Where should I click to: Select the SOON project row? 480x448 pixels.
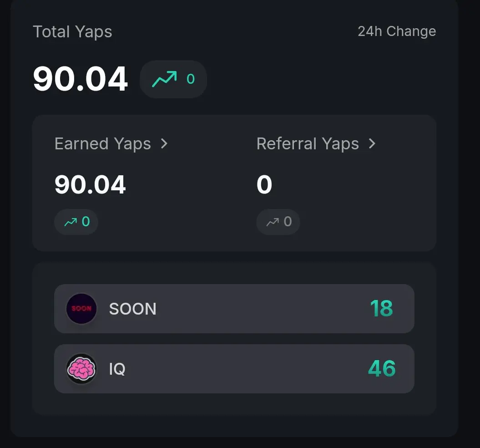234,309
